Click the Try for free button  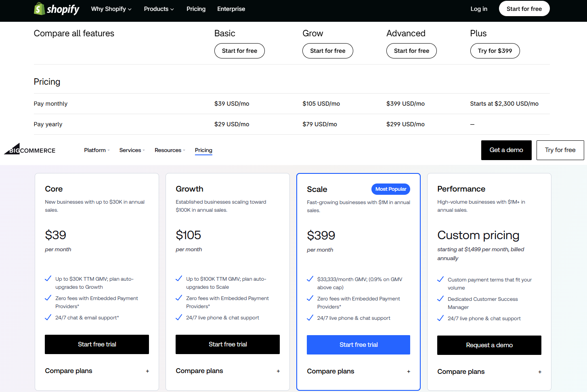pyautogui.click(x=560, y=150)
